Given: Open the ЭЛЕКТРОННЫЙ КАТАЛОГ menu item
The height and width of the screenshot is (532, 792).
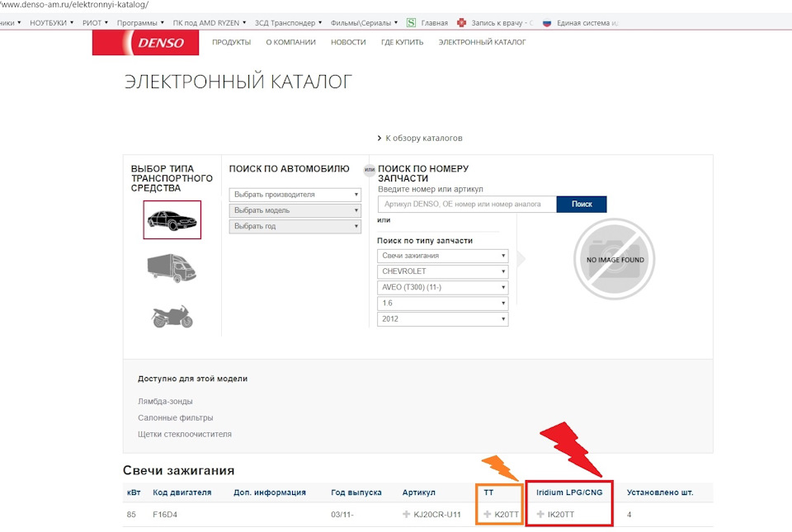Looking at the screenshot, I should (482, 42).
